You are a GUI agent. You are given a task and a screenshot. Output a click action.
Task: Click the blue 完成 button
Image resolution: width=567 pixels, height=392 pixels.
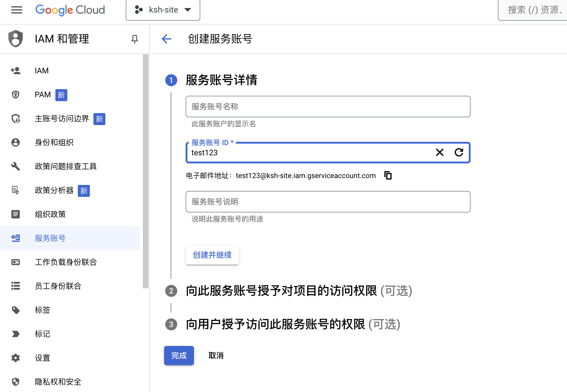point(179,355)
